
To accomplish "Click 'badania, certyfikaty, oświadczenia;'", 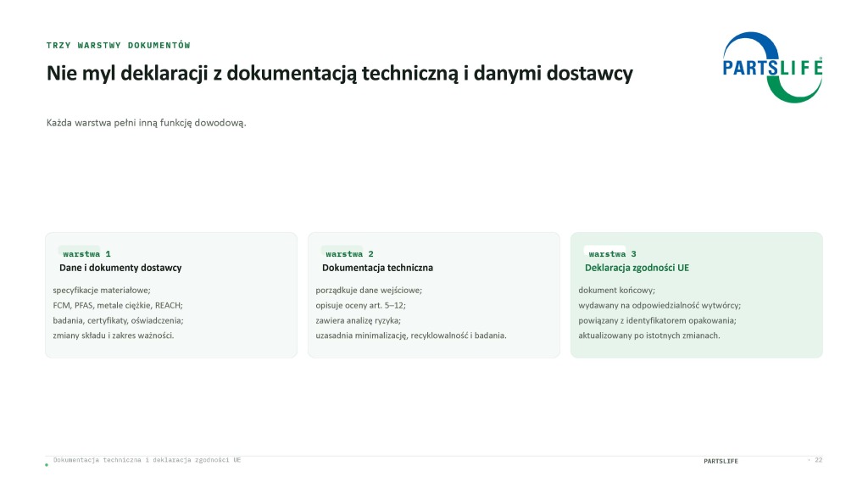I will tap(119, 320).
